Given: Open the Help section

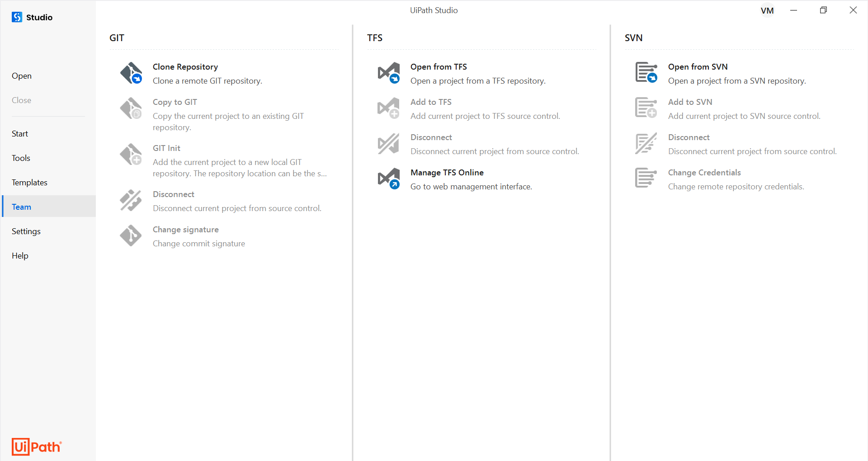Looking at the screenshot, I should 20,256.
